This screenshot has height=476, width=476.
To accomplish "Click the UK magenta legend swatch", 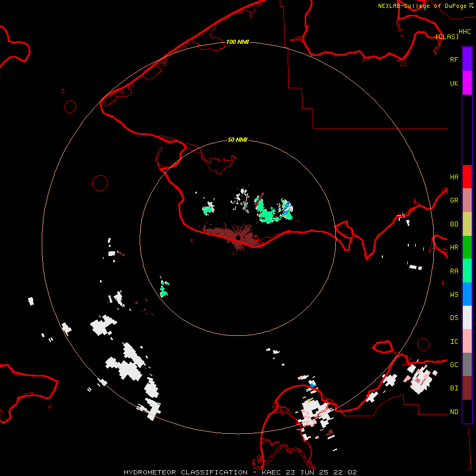I will (467, 83).
